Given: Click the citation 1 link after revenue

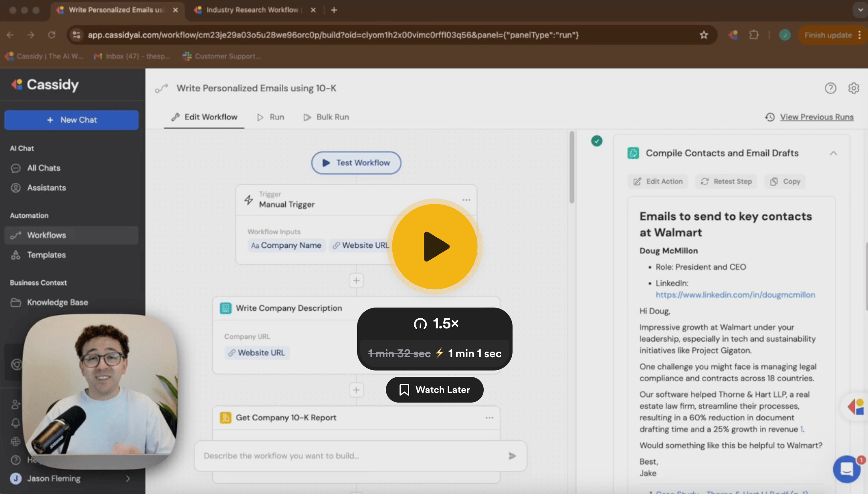Looking at the screenshot, I should (x=802, y=429).
